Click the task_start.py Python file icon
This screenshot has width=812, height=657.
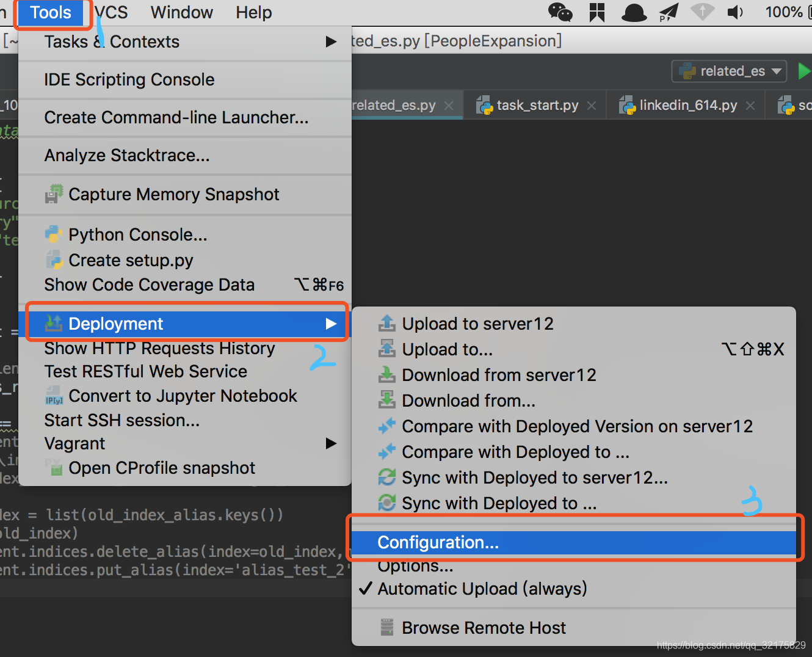(x=485, y=105)
